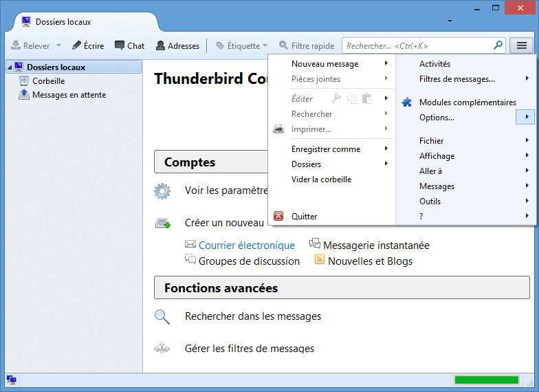This screenshot has width=539, height=392.
Task: Click the Relever download icon
Action: coord(16,45)
